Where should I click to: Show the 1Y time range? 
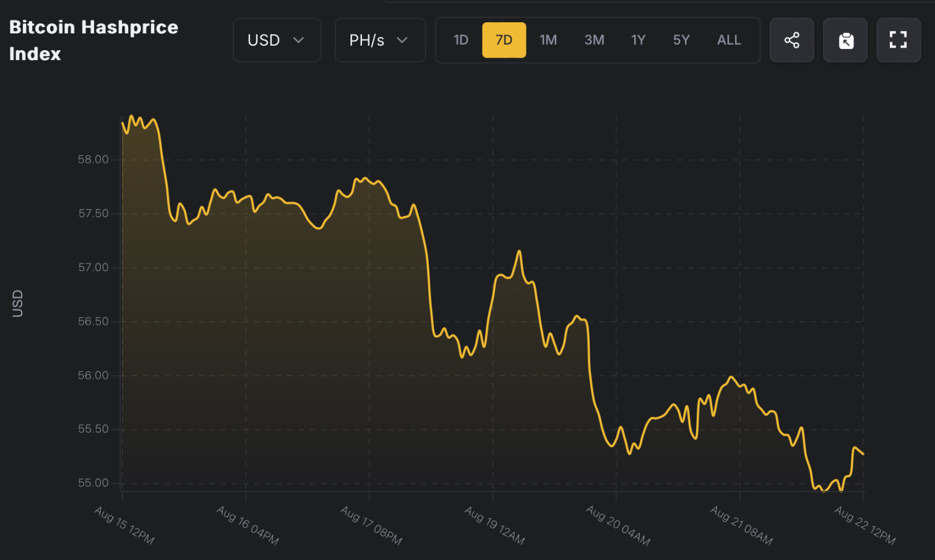click(638, 40)
